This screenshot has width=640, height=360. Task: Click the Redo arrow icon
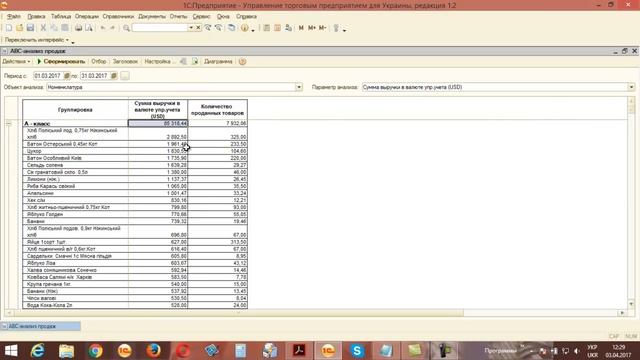click(x=113, y=28)
